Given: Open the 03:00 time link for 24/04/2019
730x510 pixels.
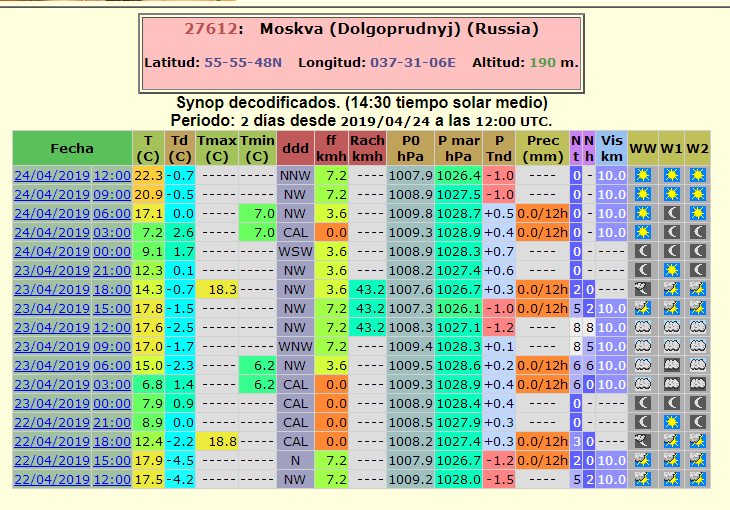Looking at the screenshot, I should point(112,232).
